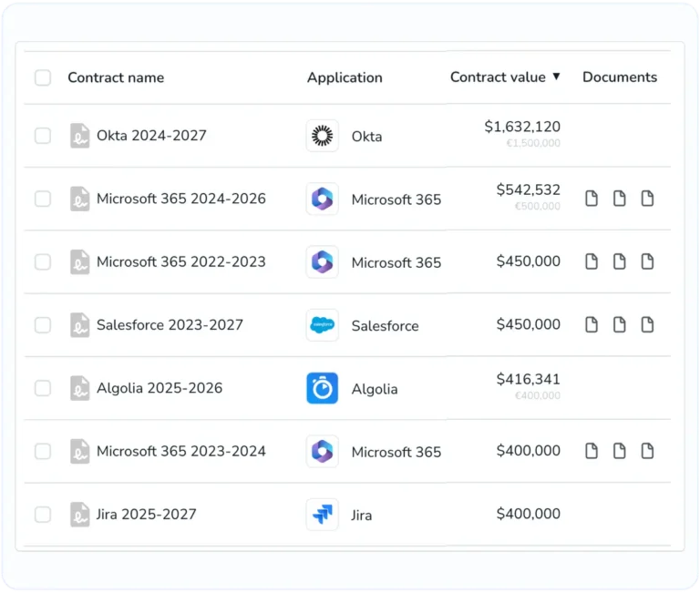
Task: Click the $400,000 value in Jira row
Action: point(529,514)
